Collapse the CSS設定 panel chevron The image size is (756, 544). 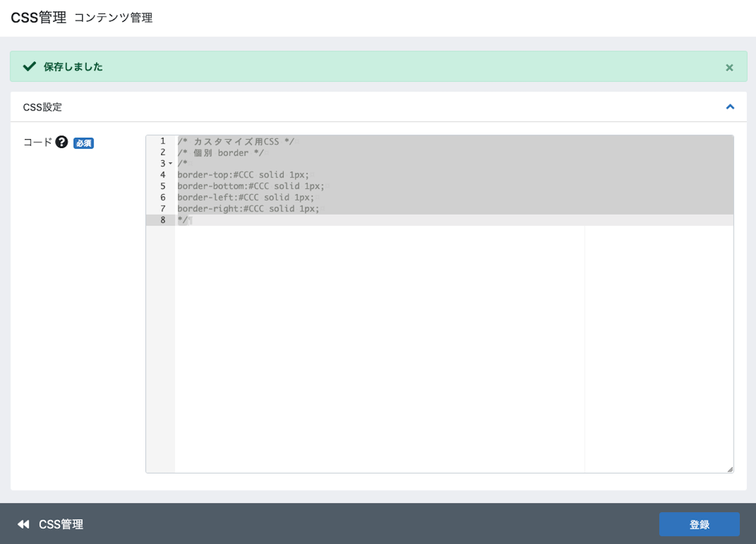tap(730, 107)
